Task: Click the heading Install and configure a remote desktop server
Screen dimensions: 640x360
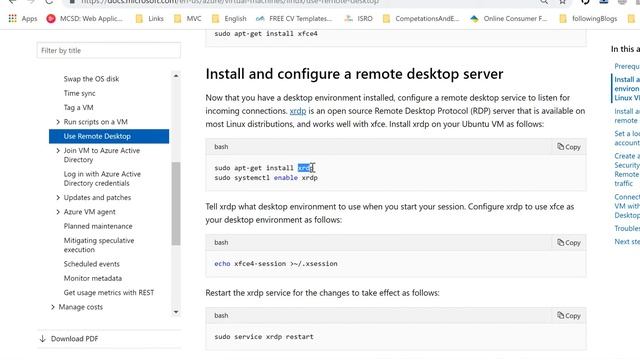Action: pos(354,74)
